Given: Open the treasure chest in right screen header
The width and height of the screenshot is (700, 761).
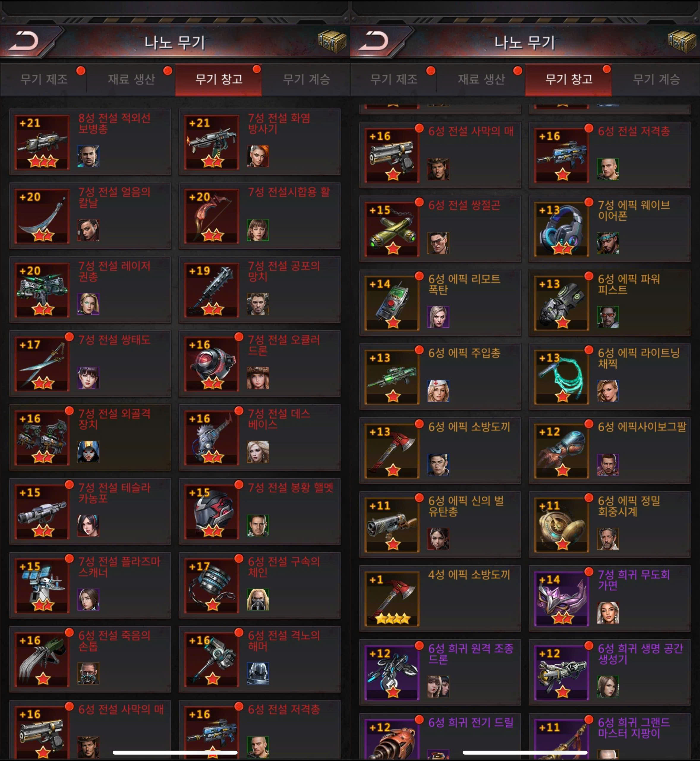Looking at the screenshot, I should point(682,41).
